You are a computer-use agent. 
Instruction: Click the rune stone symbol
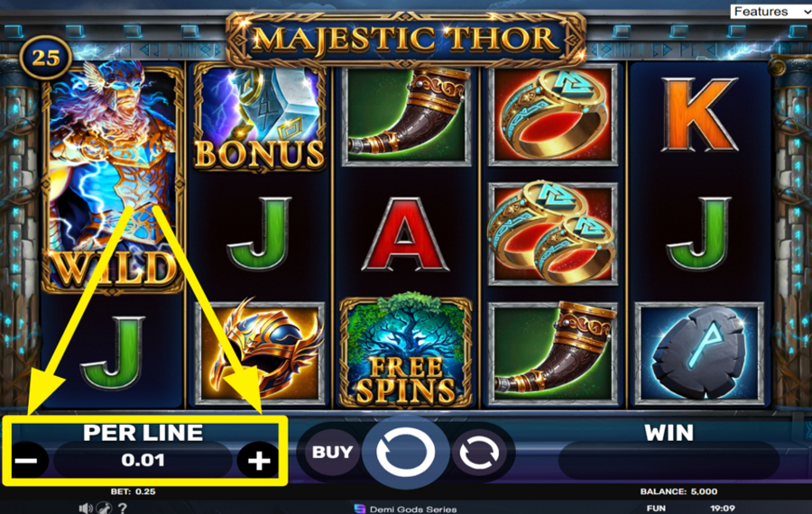(x=699, y=353)
